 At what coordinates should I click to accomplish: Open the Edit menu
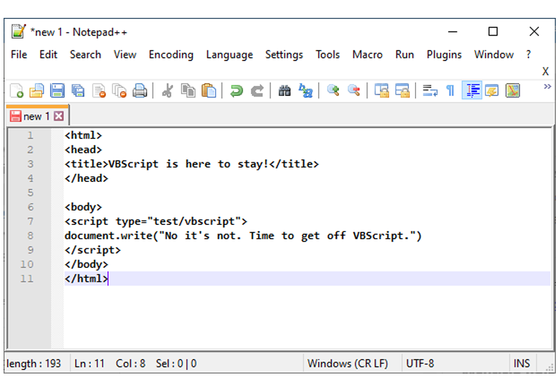pos(48,55)
